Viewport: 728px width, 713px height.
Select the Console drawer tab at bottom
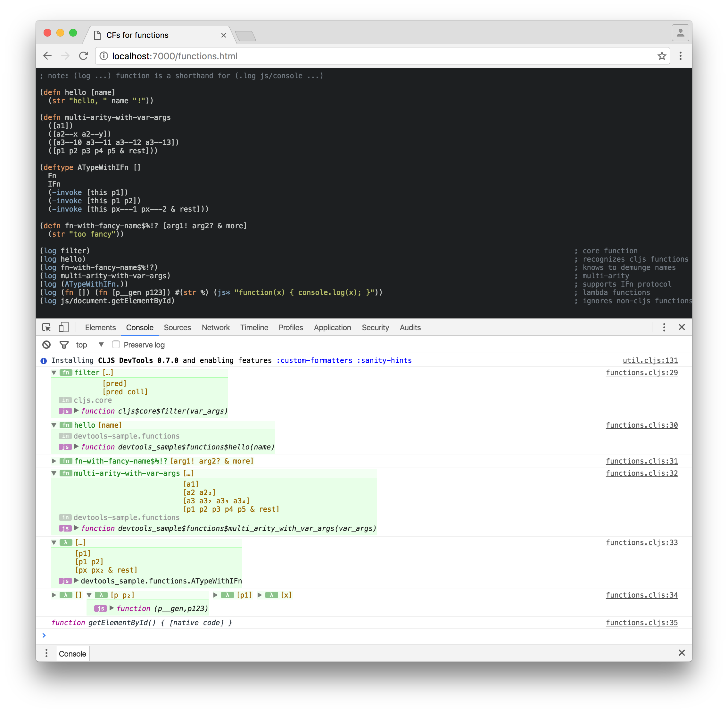point(73,653)
